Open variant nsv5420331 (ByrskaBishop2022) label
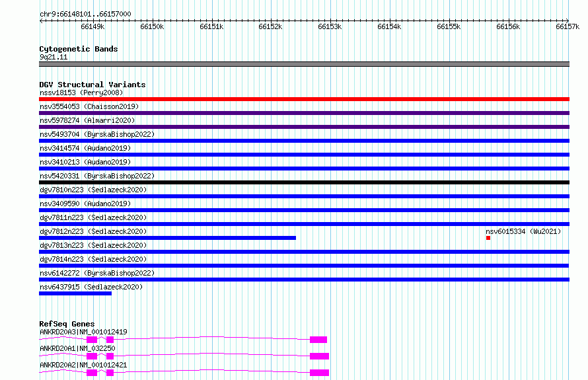The image size is (588, 380). [97, 176]
